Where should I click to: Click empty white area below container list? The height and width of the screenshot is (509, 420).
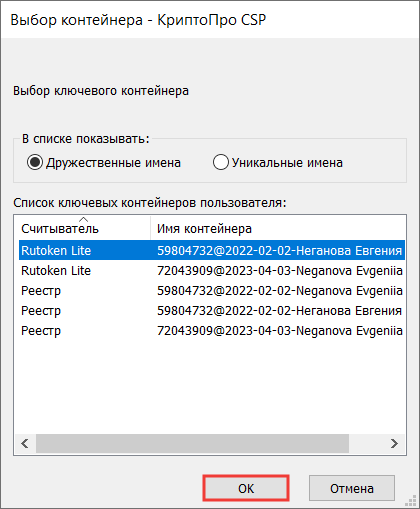pyautogui.click(x=210, y=387)
